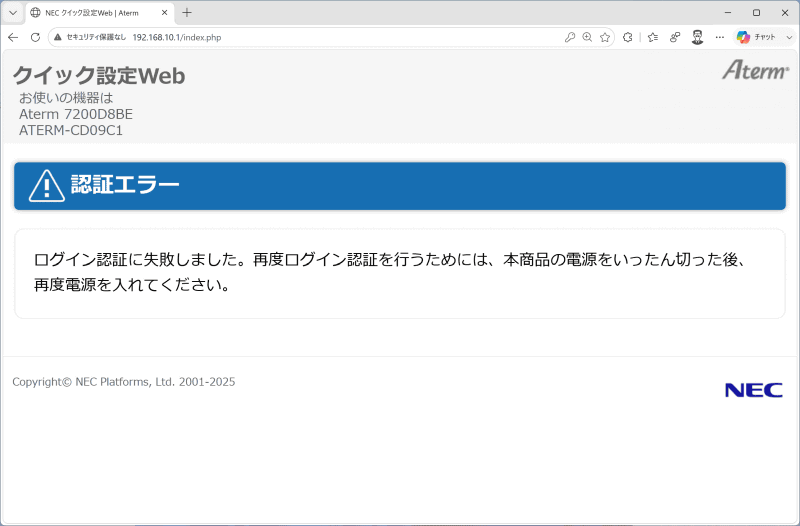Click the address bar URL 192.168.10.1/index.php

click(177, 37)
